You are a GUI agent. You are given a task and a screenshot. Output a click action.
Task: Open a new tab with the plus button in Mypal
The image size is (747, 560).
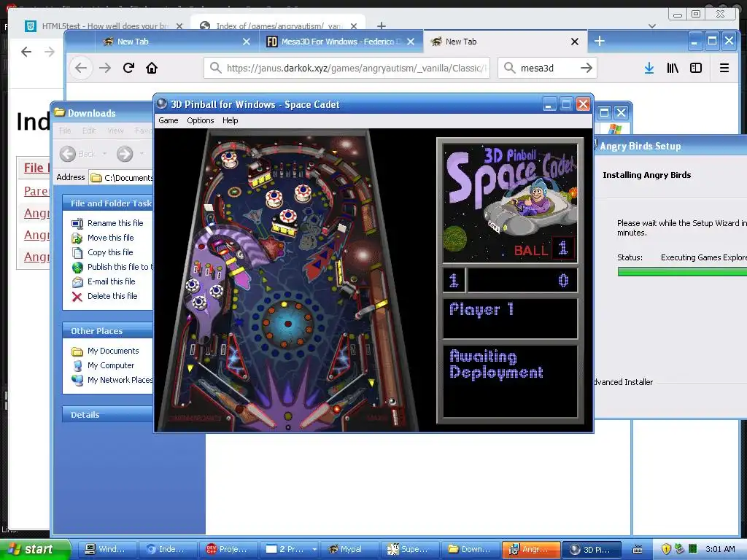[600, 42]
